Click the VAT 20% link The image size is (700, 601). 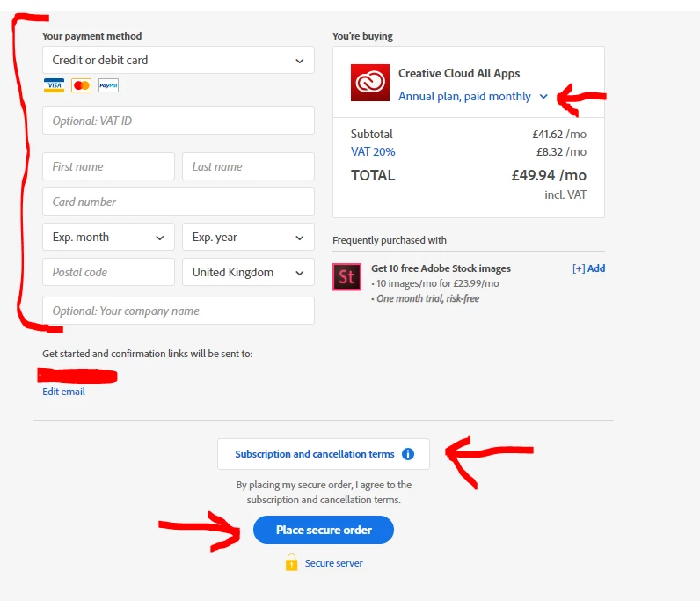point(373,152)
